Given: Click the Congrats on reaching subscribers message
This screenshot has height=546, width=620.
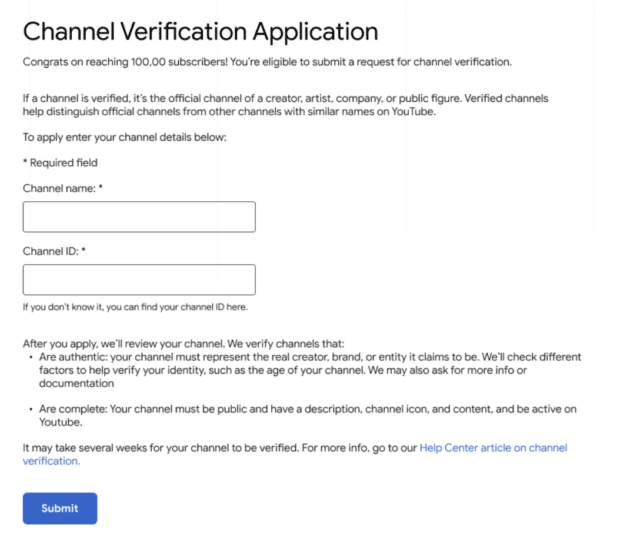Looking at the screenshot, I should 267,62.
